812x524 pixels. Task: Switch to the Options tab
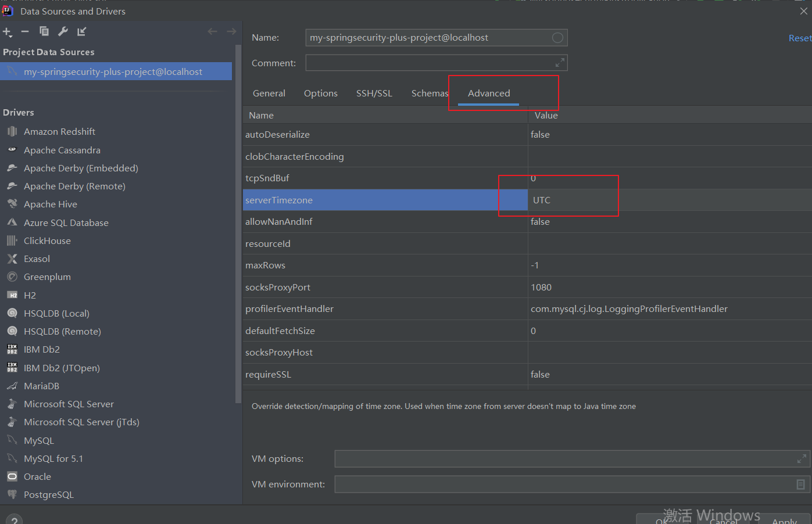coord(321,93)
